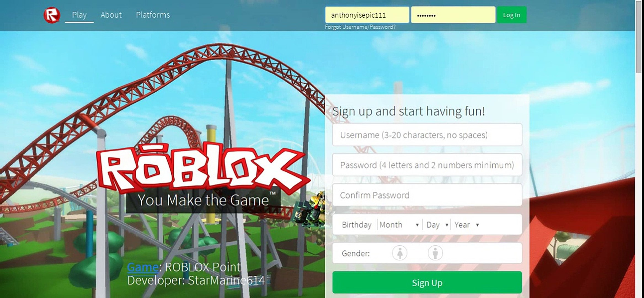The height and width of the screenshot is (298, 644).
Task: Click the Roblox logo icon
Action: [x=51, y=14]
